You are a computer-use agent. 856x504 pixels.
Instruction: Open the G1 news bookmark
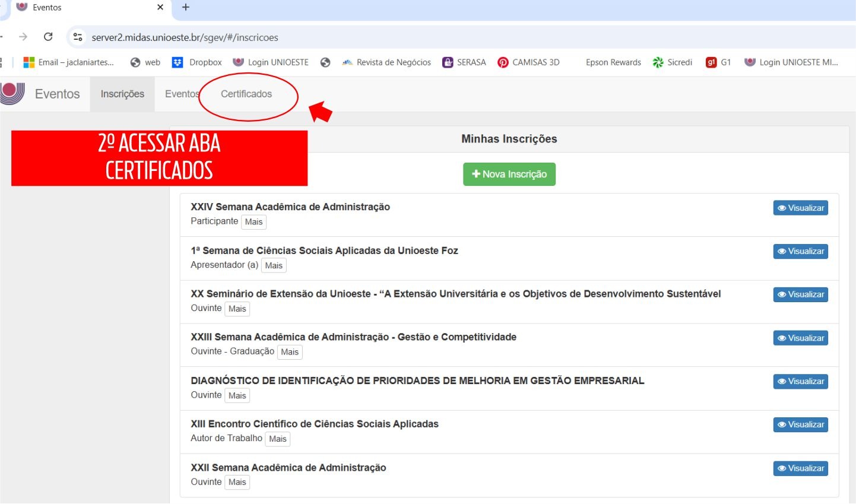(718, 62)
